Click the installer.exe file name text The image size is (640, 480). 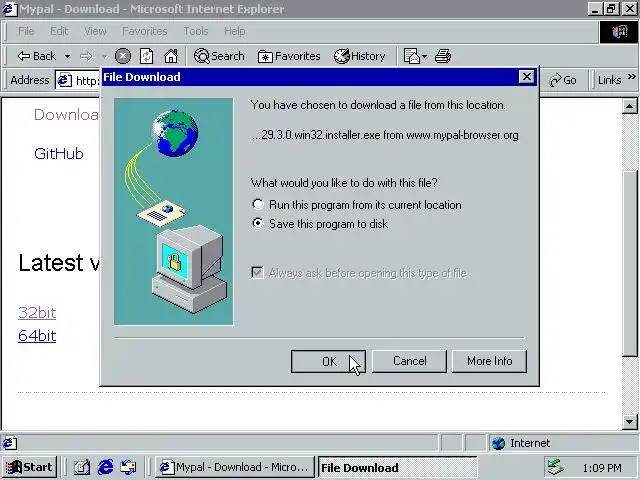pos(316,135)
